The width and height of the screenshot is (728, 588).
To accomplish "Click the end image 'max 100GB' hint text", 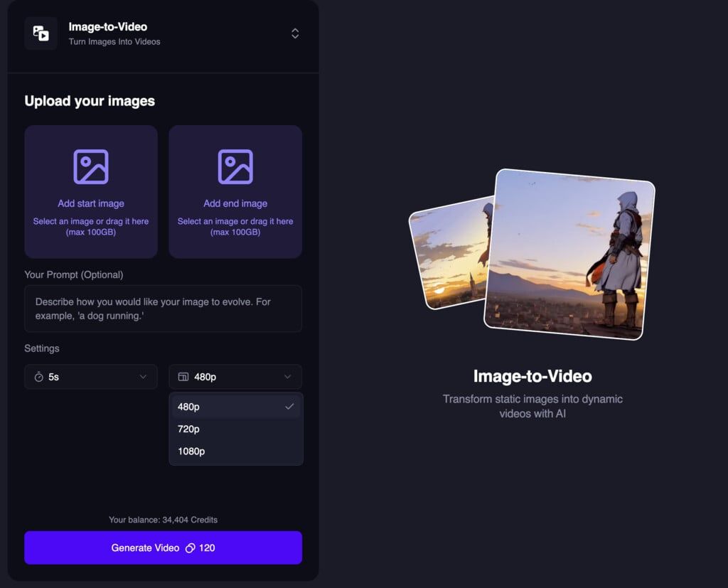I will [x=235, y=232].
